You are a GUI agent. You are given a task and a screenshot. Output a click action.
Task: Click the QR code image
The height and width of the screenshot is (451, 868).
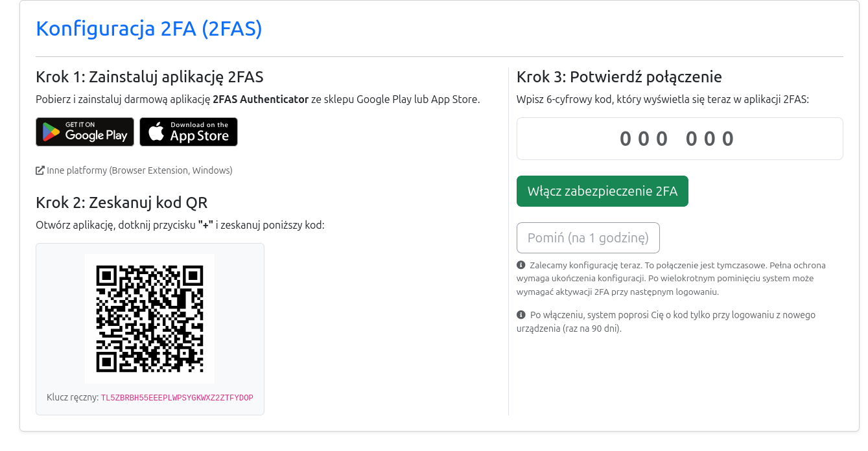[150, 318]
